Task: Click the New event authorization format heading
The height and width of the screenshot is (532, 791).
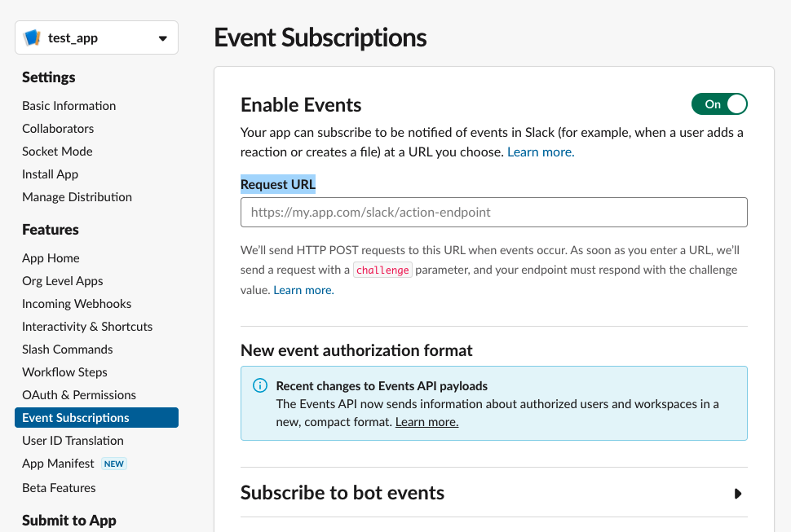Action: pos(356,350)
